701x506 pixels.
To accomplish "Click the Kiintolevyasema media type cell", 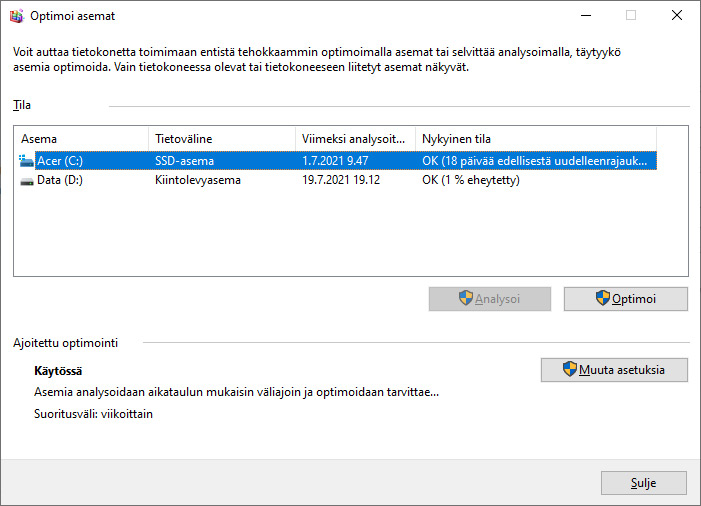I will point(198,180).
